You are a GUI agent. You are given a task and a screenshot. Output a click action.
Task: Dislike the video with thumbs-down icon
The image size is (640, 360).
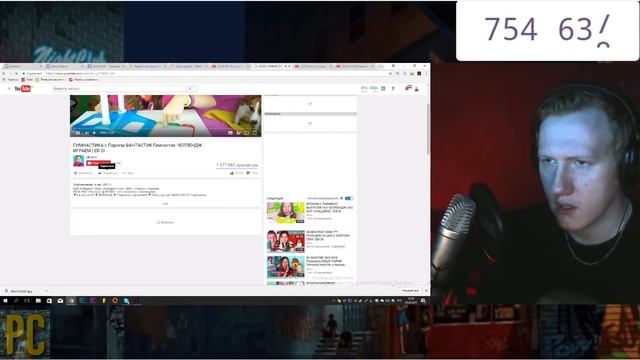(248, 173)
